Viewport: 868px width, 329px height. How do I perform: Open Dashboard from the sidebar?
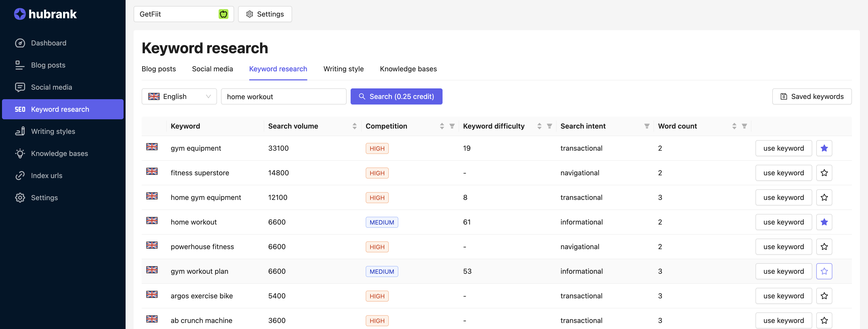(48, 43)
